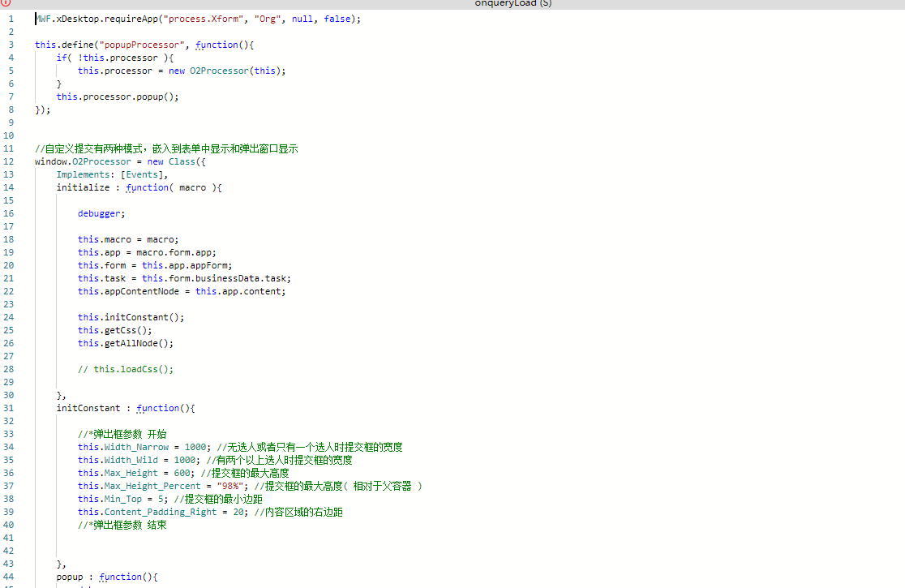Screen dimensions: 905x588
Task: Click line number 1 in the gutter
Action: pyautogui.click(x=11, y=19)
